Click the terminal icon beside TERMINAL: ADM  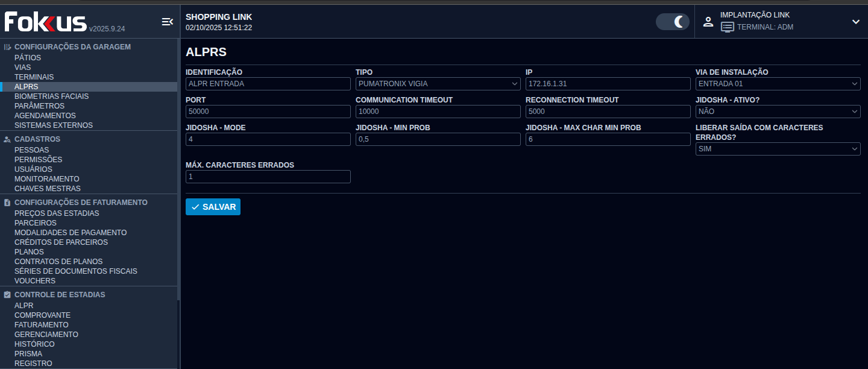point(728,27)
